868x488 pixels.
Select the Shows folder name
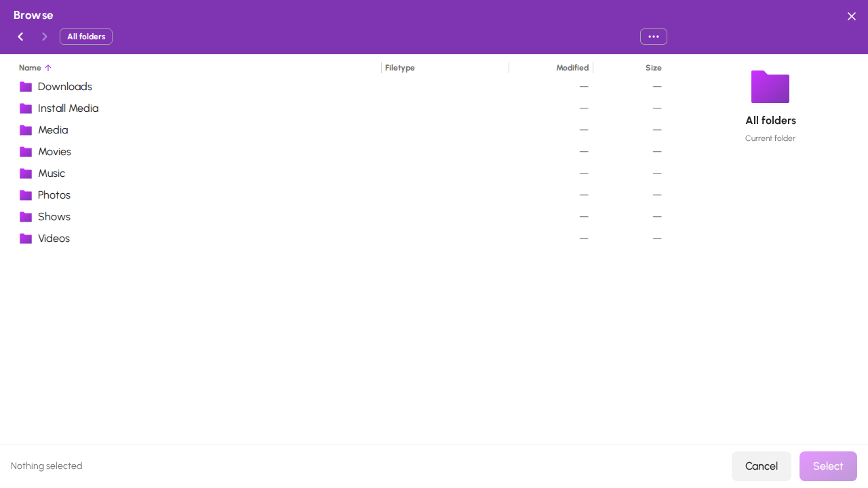[x=54, y=217]
